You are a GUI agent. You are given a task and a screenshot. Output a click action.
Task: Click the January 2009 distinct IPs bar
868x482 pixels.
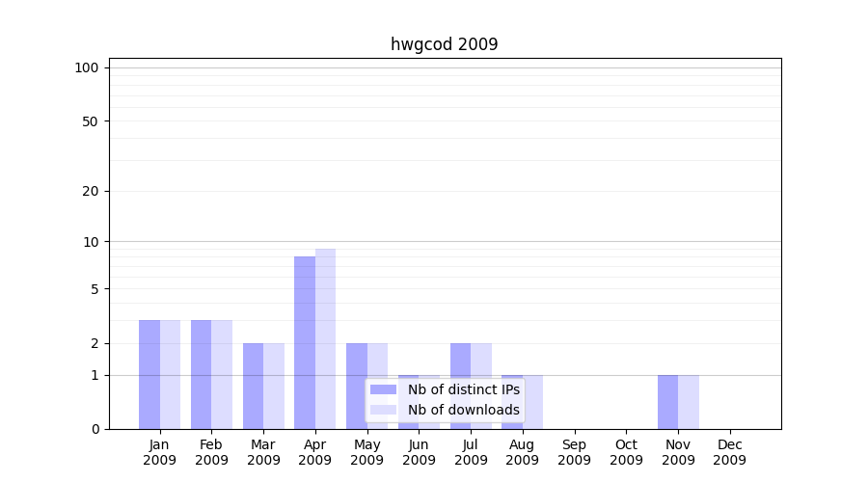[x=149, y=374]
